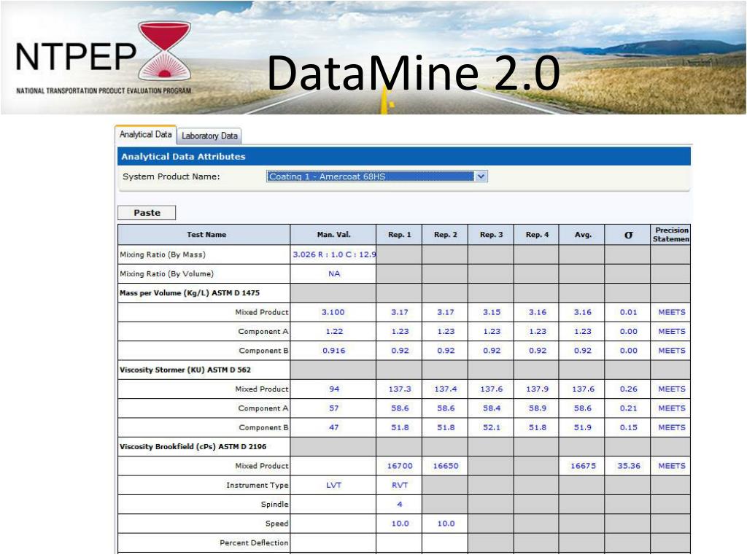Click the Test Name column header

coord(204,235)
